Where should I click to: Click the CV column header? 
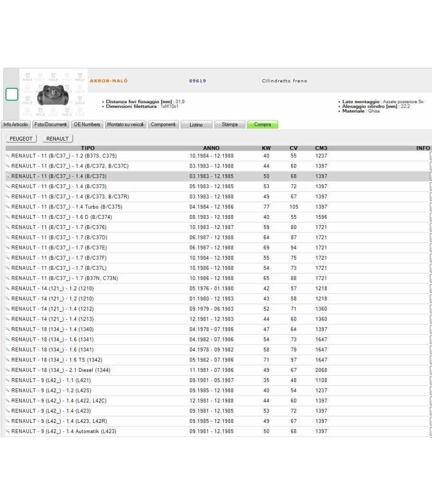tap(293, 148)
